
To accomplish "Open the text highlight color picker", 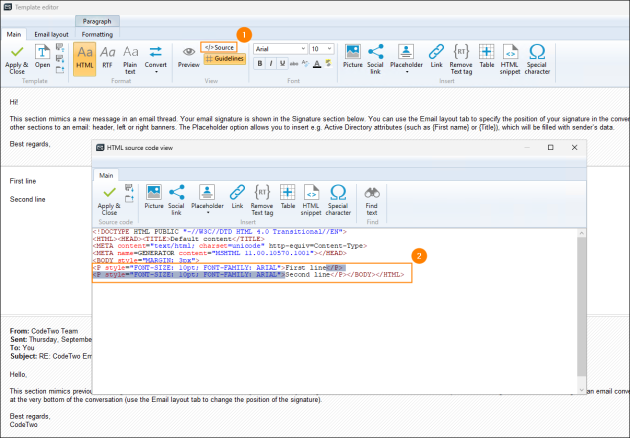I will [x=329, y=63].
